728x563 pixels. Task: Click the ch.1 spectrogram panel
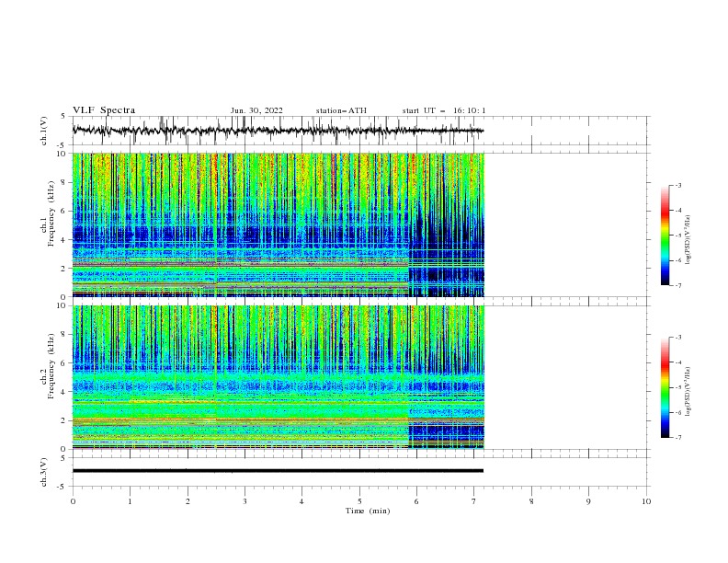279,224
